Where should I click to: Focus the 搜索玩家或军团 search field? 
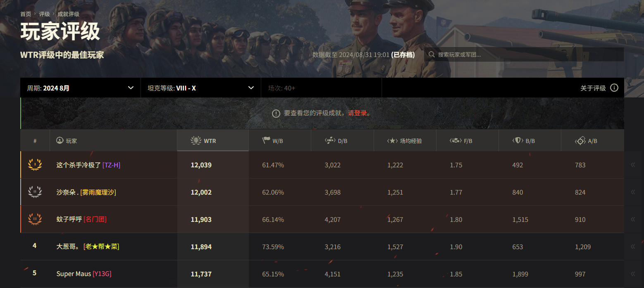(x=525, y=55)
